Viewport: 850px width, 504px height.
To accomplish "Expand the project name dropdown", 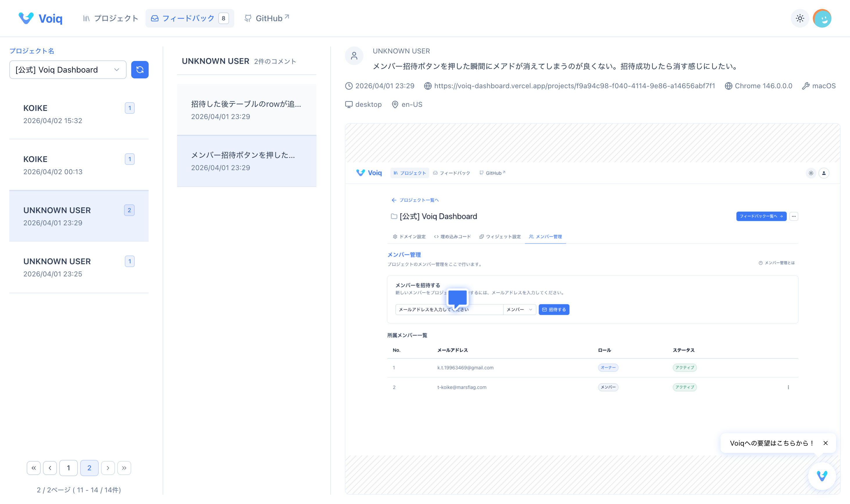I will click(68, 70).
